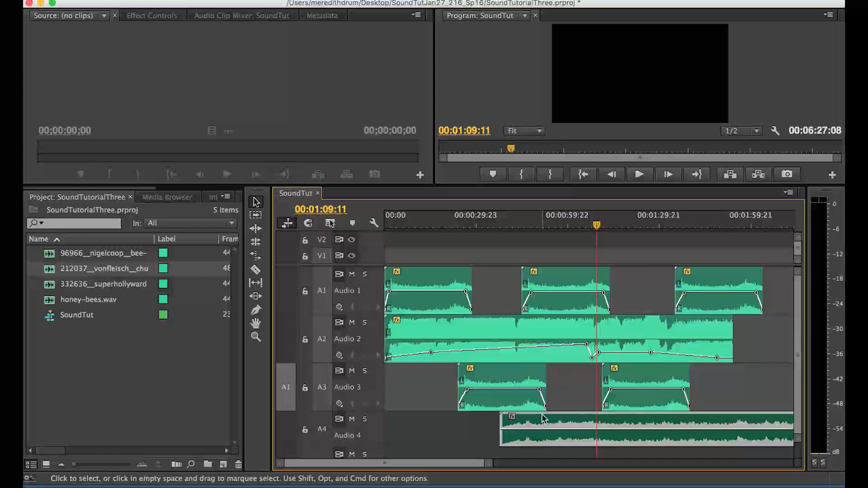868x488 pixels.
Task: Expand the In: All filter dropdown
Action: tap(190, 223)
